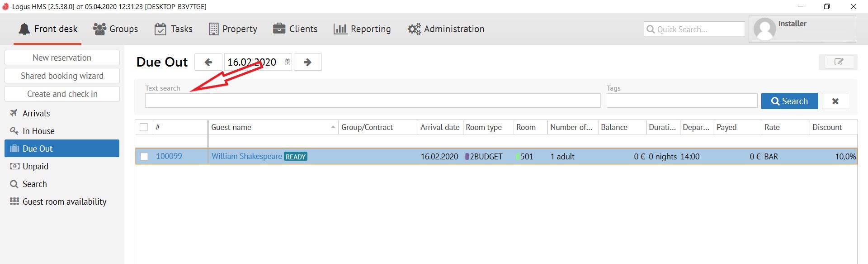Open the date picker calendar icon
Screen dimensions: 868x264
coord(288,62)
